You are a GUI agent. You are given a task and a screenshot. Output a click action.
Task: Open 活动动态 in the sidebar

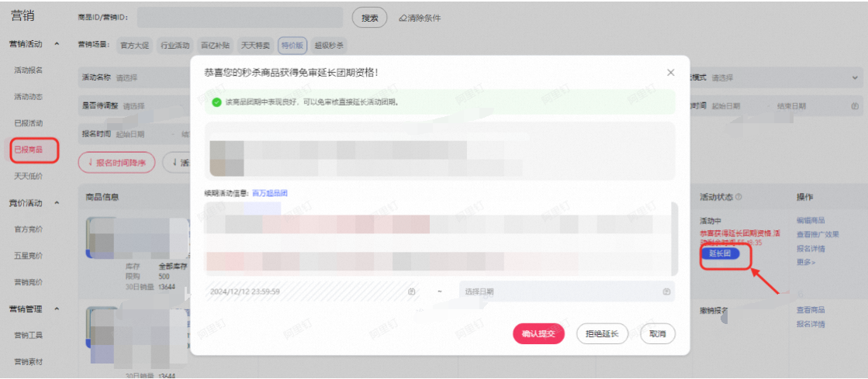tap(28, 96)
